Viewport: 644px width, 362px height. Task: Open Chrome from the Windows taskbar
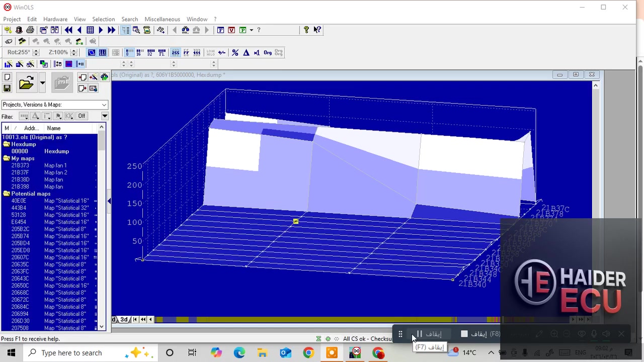[x=308, y=353]
